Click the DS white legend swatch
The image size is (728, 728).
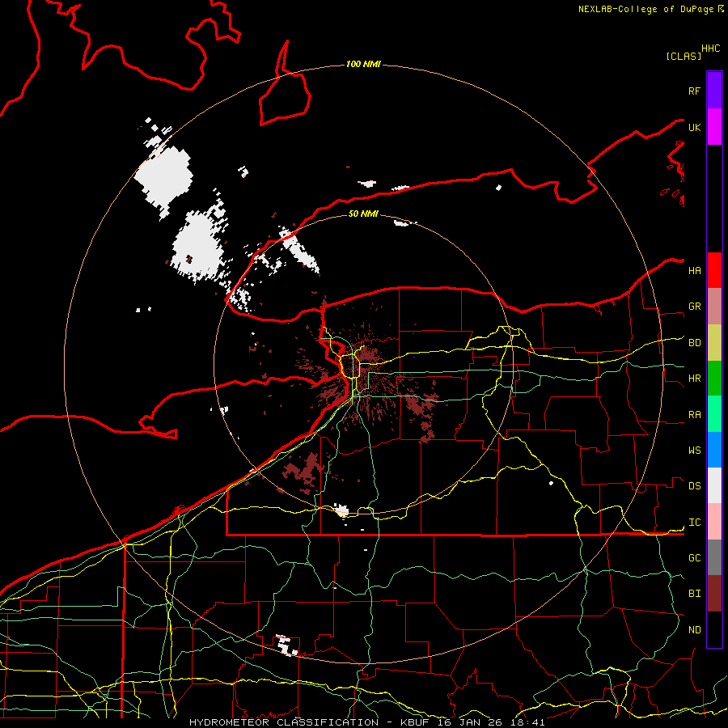point(714,485)
